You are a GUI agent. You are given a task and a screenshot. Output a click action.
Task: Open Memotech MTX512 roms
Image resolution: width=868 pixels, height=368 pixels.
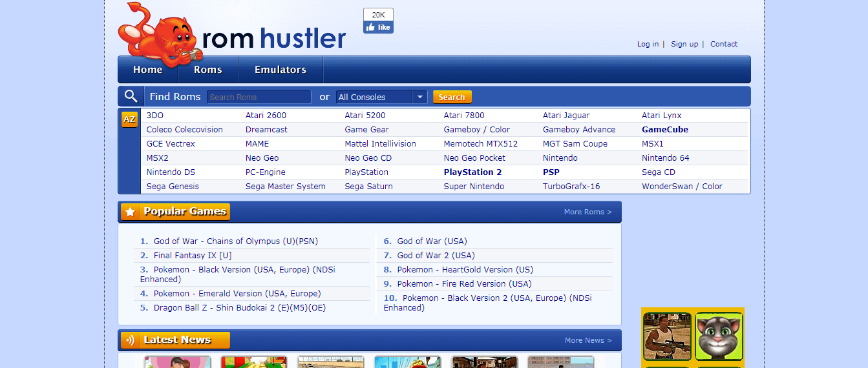(481, 144)
